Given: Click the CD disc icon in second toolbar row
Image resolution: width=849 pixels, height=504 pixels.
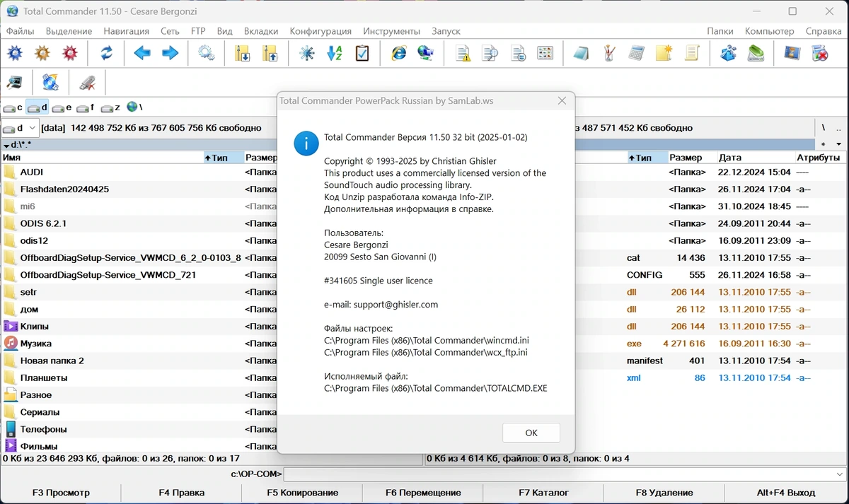Looking at the screenshot, I should pos(51,82).
